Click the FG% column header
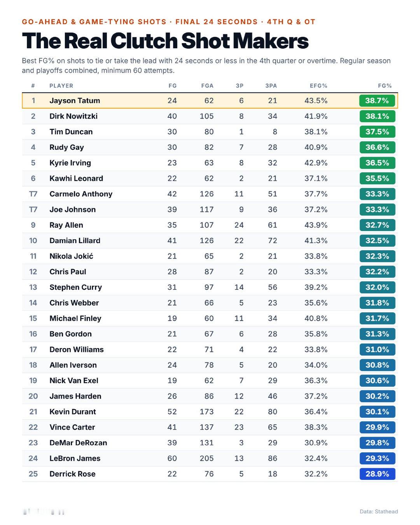The height and width of the screenshot is (525, 420). point(385,86)
